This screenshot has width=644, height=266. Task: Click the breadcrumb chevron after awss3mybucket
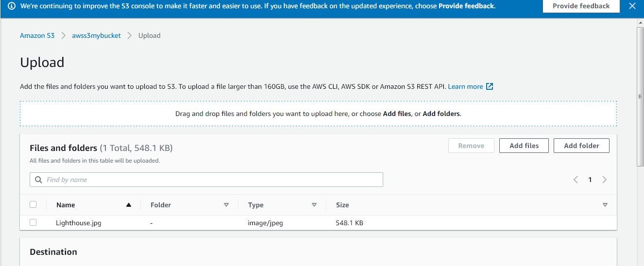click(x=130, y=35)
